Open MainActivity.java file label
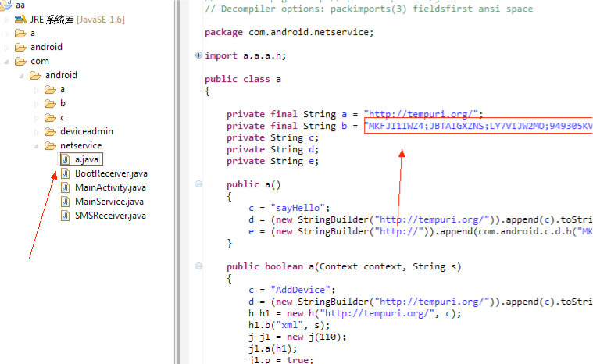This screenshot has width=593, height=364. [x=110, y=187]
